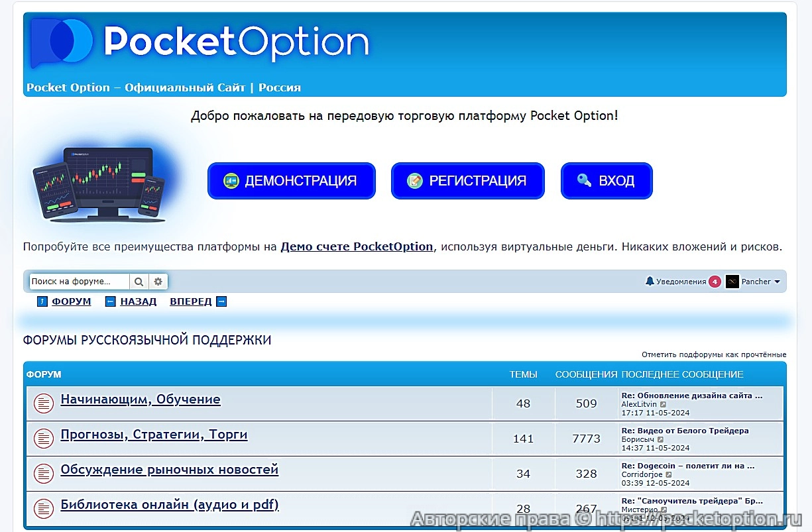The image size is (812, 532).
Task: Click the arrow icon after AlexLitvin
Action: coord(664,404)
